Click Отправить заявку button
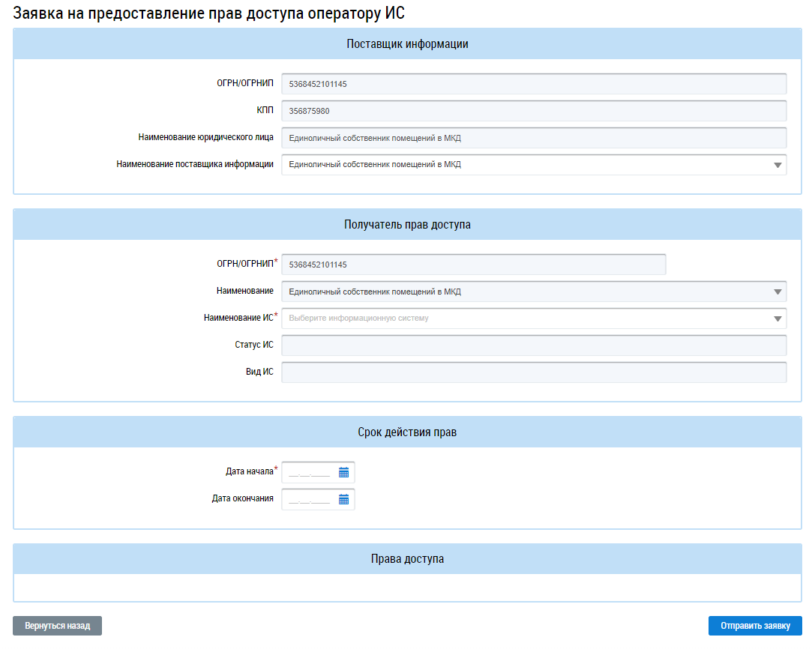Screen dimensions: 812x649 pos(755,626)
